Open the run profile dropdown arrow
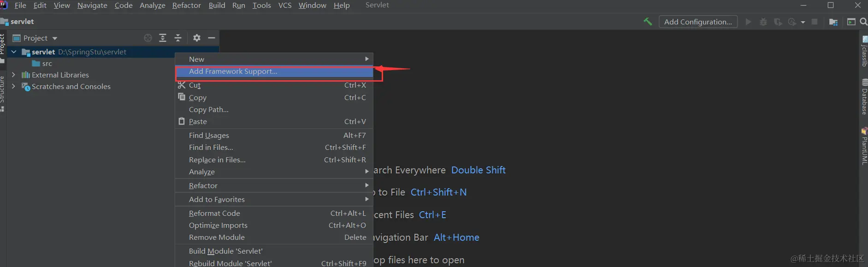The image size is (868, 267). tap(803, 22)
